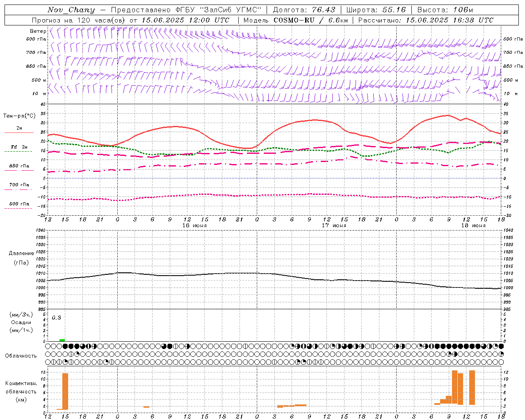Screen dimensions: 525x420
Task: Click the tall orange convective bar on 15 June
Action: (65, 391)
